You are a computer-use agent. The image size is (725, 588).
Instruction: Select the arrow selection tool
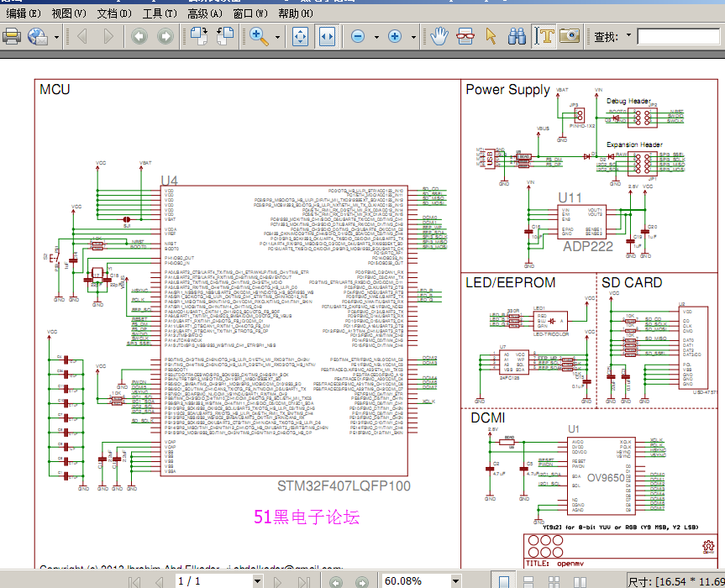point(491,36)
